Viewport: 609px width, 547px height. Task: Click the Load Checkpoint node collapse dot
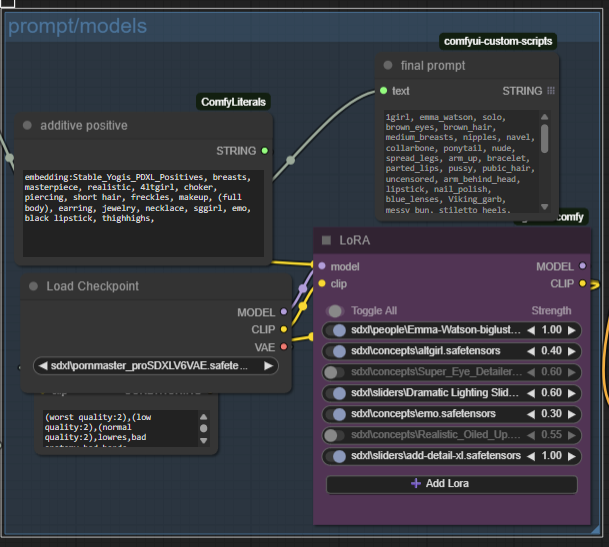[x=33, y=286]
